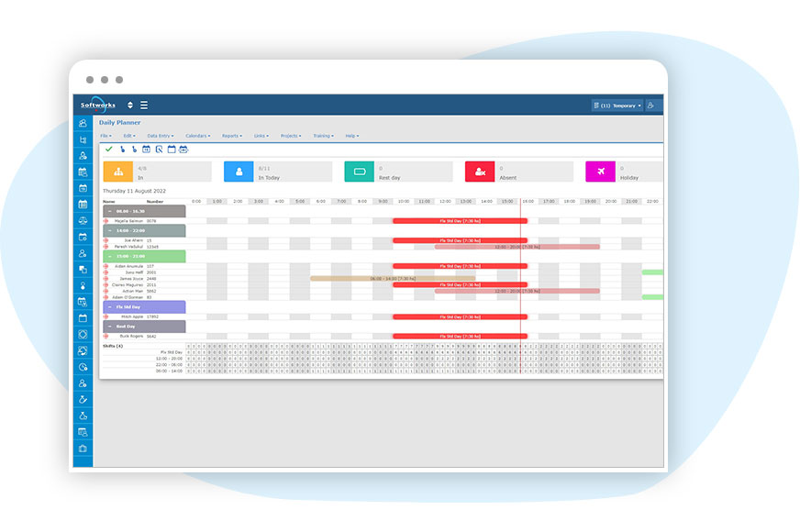Click the employee name Adam O'Gorman
This screenshot has width=800, height=532.
[128, 297]
